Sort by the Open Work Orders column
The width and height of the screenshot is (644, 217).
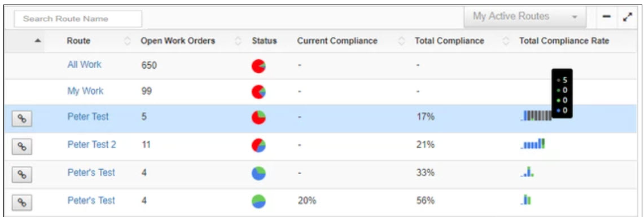[x=178, y=41]
